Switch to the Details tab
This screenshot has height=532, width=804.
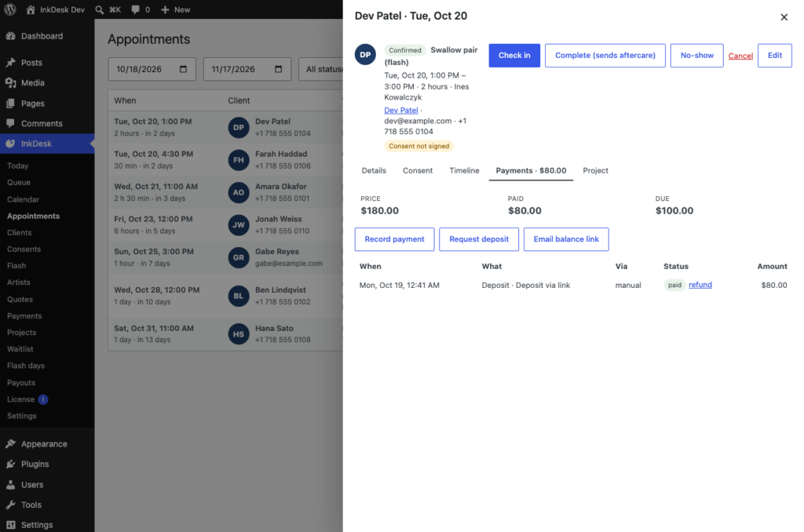pyautogui.click(x=374, y=171)
